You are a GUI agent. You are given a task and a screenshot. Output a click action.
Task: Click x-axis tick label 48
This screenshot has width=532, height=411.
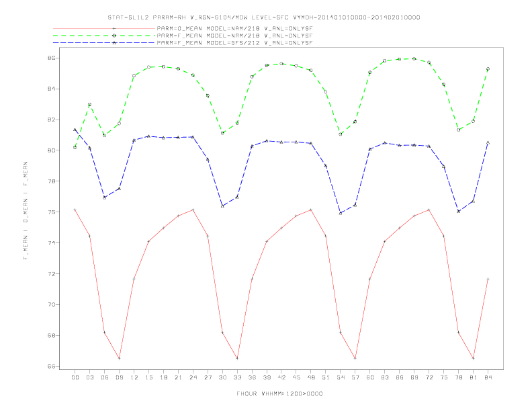pos(311,377)
